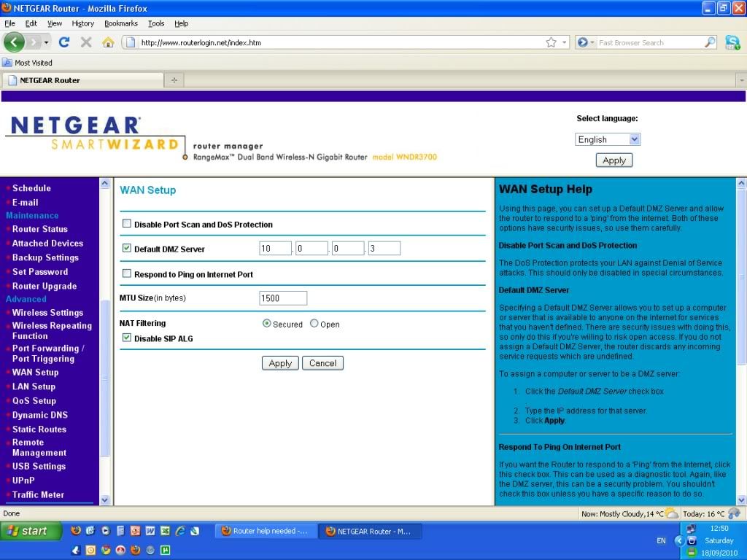The height and width of the screenshot is (560, 747).
Task: Open the Windows Start menu
Action: click(31, 531)
